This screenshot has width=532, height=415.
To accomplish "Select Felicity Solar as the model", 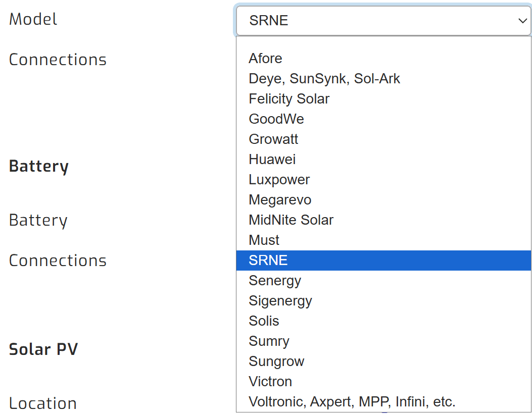I will (x=289, y=99).
